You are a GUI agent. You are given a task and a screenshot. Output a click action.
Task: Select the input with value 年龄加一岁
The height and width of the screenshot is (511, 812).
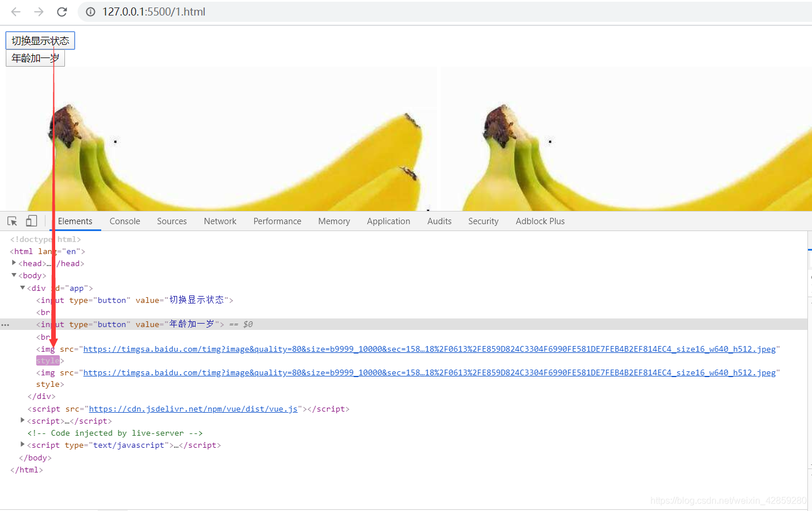pos(130,324)
